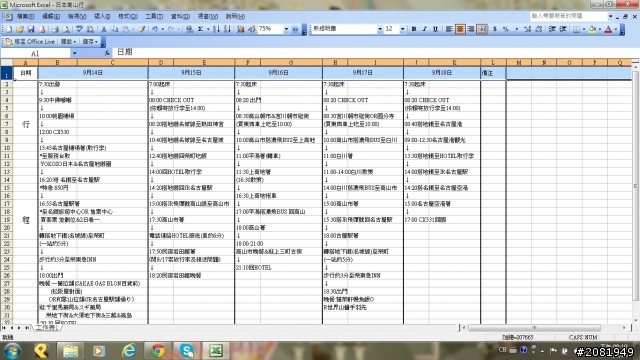This screenshot has width=640, height=360.
Task: Click the Increase Decimal icon
Action: point(527,29)
